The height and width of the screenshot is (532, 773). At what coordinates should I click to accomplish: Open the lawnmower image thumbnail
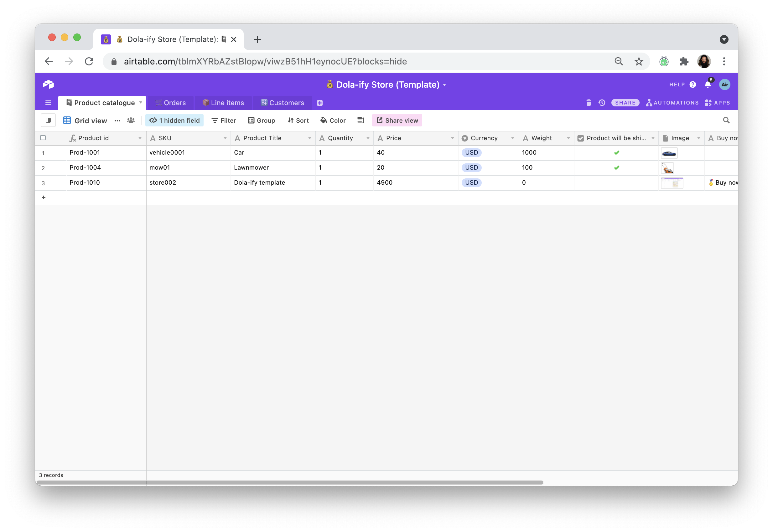(x=667, y=168)
